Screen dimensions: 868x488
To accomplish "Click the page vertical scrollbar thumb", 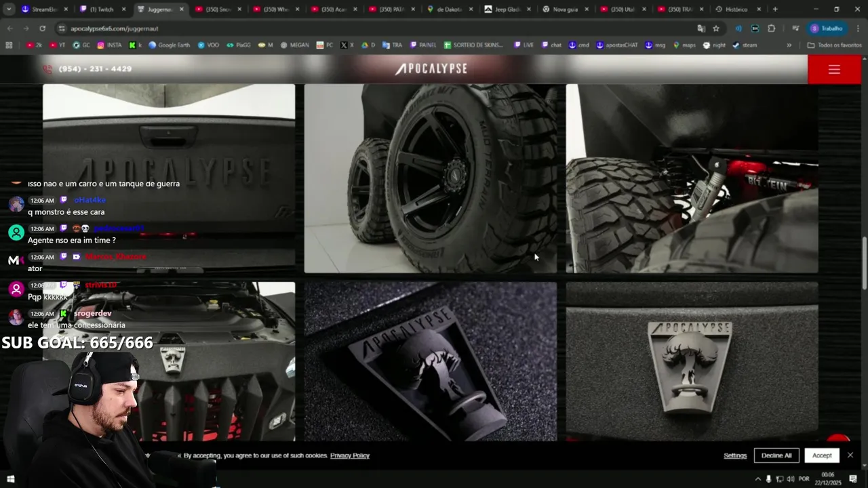I will point(864,264).
